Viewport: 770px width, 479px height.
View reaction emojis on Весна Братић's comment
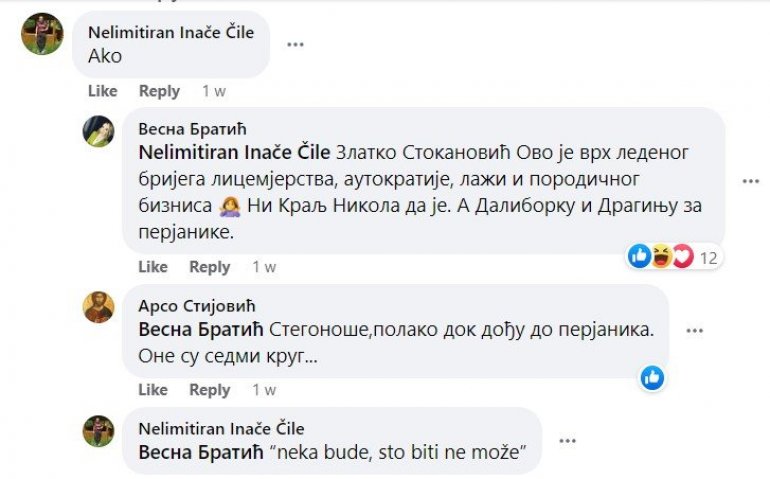pos(661,257)
